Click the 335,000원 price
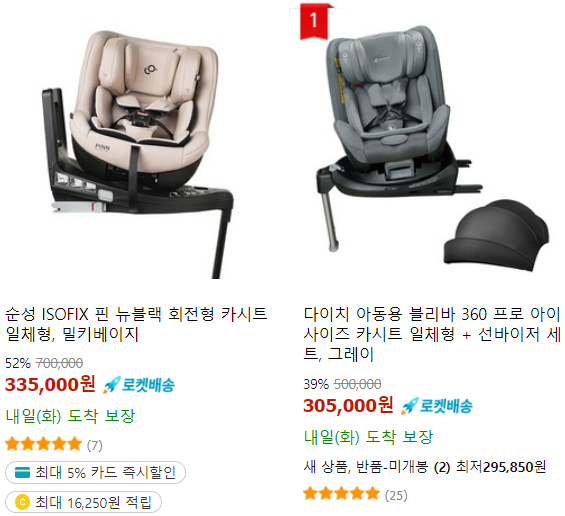 pyautogui.click(x=50, y=384)
